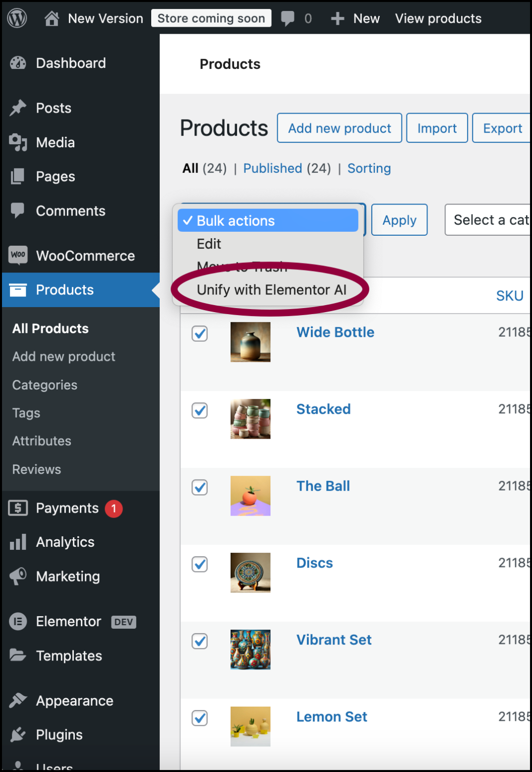Open the WooCommerce section from the sidebar
This screenshot has width=532, height=772.
18,255
